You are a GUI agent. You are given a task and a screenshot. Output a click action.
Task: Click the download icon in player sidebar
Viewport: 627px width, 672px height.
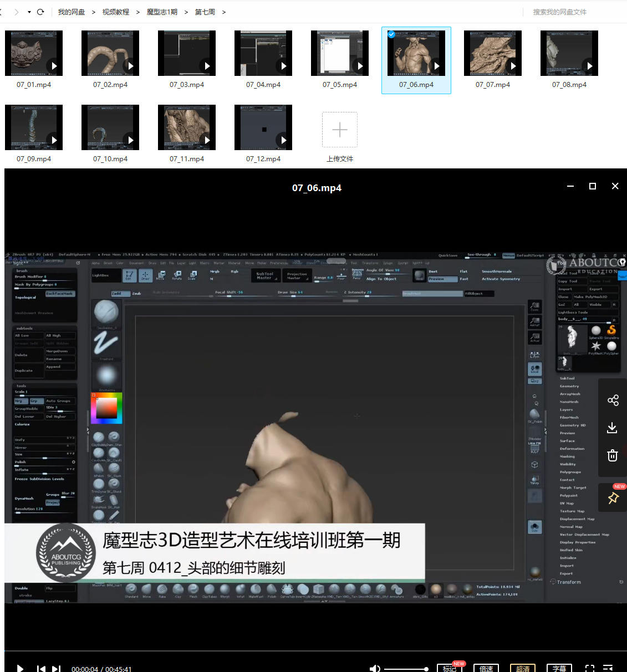612,428
